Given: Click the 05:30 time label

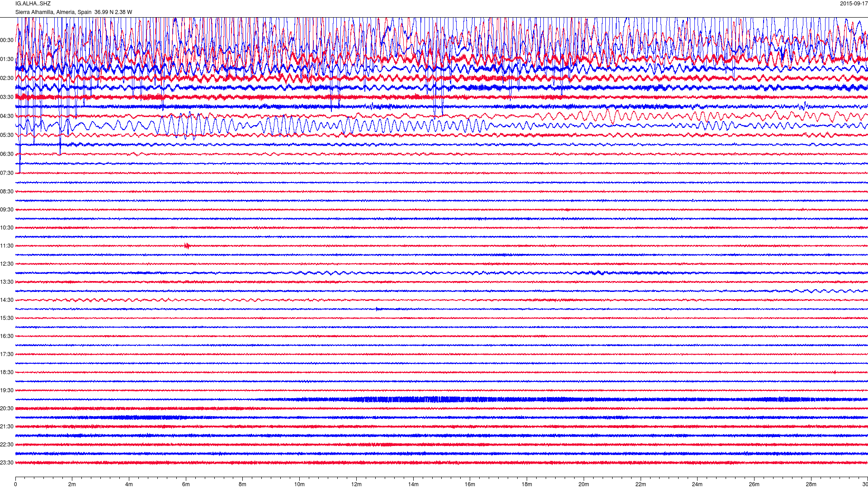Looking at the screenshot, I should point(7,135).
